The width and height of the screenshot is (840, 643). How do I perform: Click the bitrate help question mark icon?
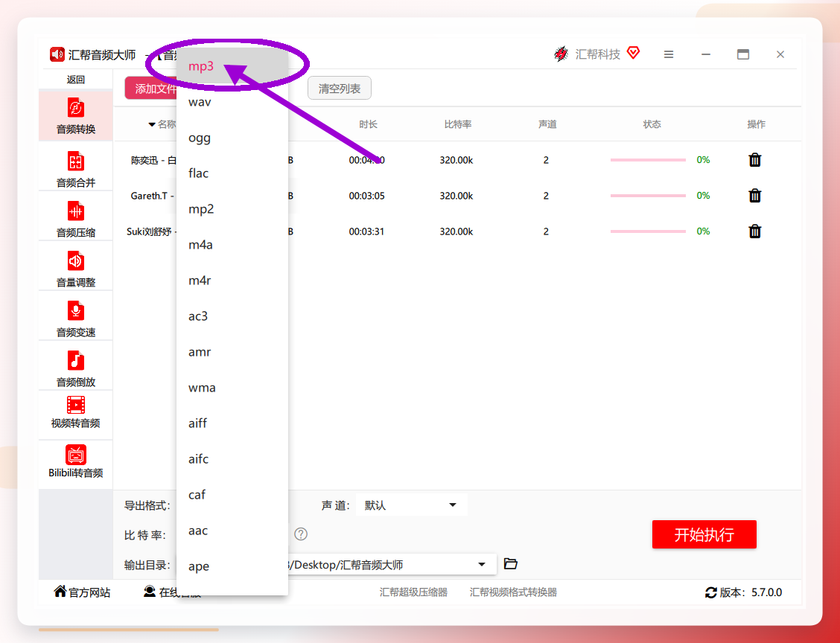tap(301, 534)
